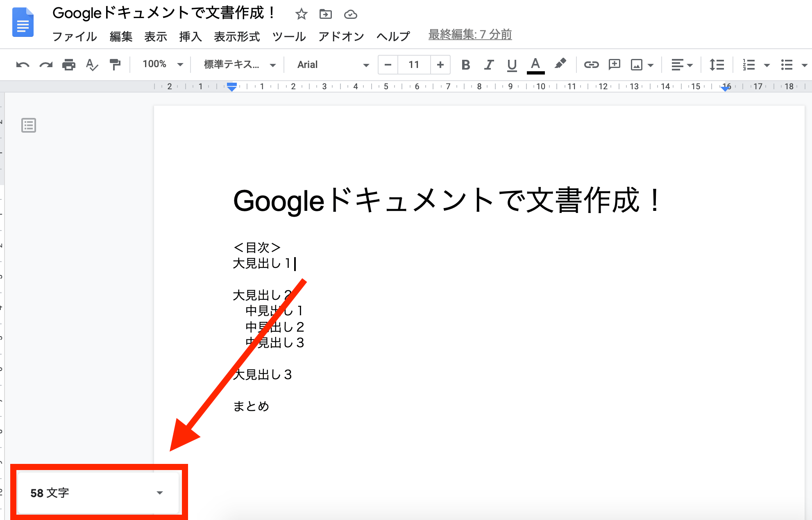The width and height of the screenshot is (812, 520).
Task: Open the ファイル menu
Action: [x=75, y=36]
